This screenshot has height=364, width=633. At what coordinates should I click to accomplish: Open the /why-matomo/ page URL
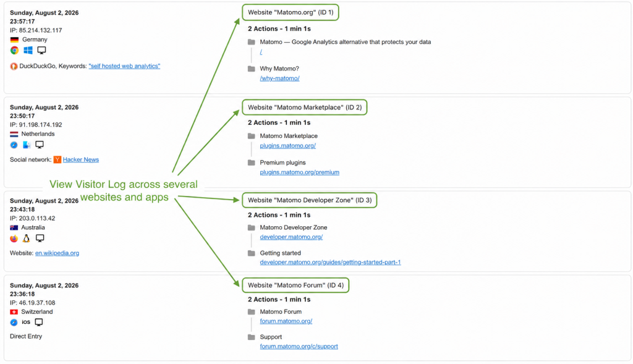pos(280,78)
